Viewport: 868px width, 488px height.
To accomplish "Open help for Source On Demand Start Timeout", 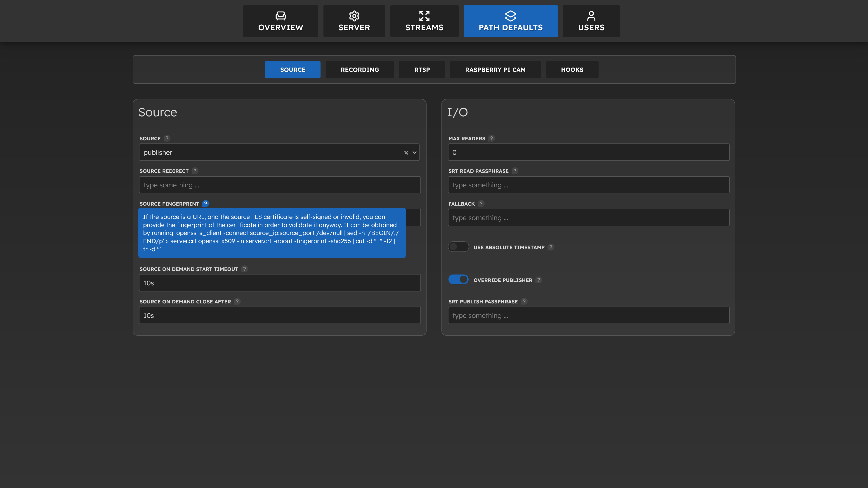I will pos(245,269).
